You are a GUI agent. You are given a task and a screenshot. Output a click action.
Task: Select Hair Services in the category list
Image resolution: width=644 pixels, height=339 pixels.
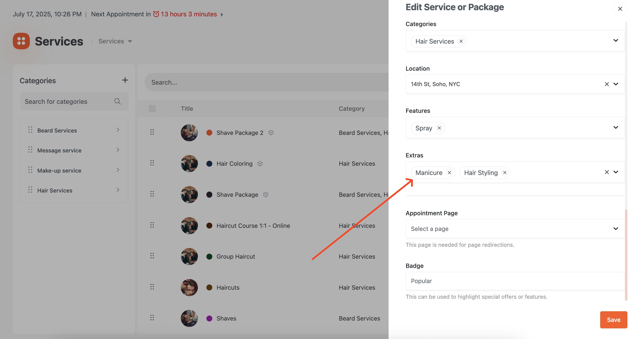click(55, 190)
